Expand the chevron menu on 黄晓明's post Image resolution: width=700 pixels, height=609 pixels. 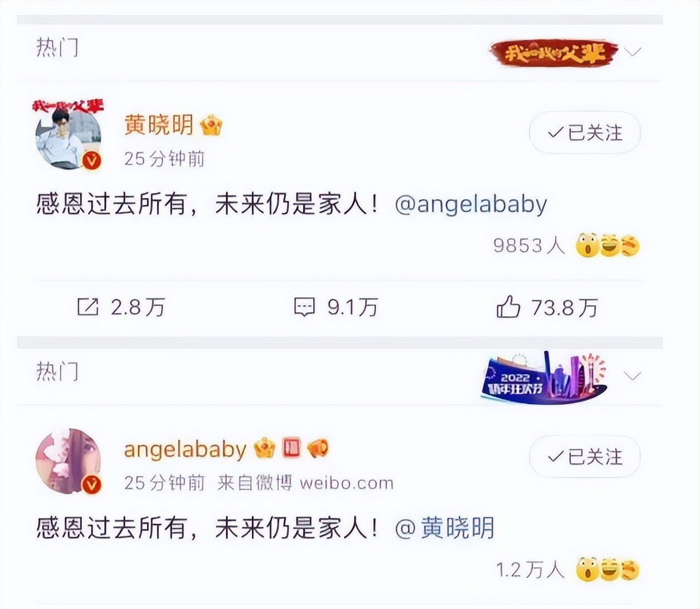pyautogui.click(x=633, y=52)
